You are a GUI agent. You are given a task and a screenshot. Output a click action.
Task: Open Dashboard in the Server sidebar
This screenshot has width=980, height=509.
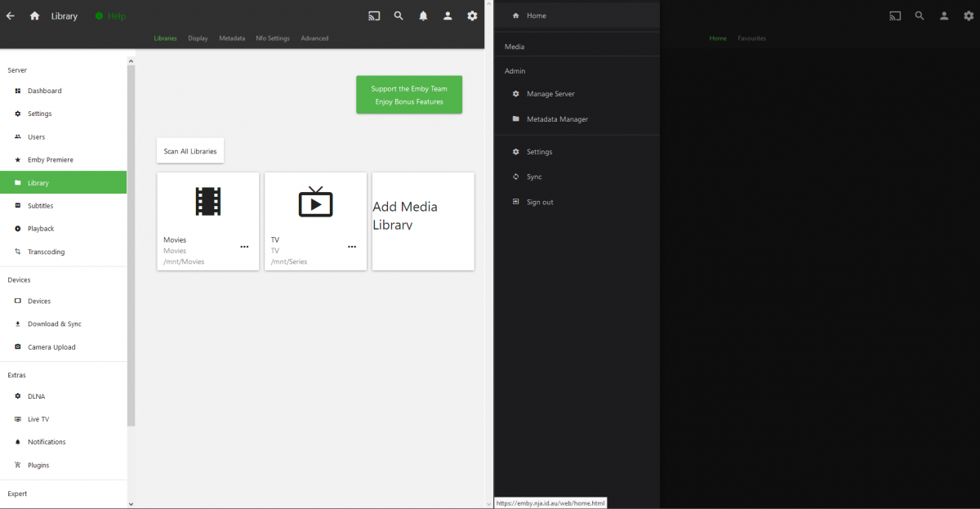[44, 91]
